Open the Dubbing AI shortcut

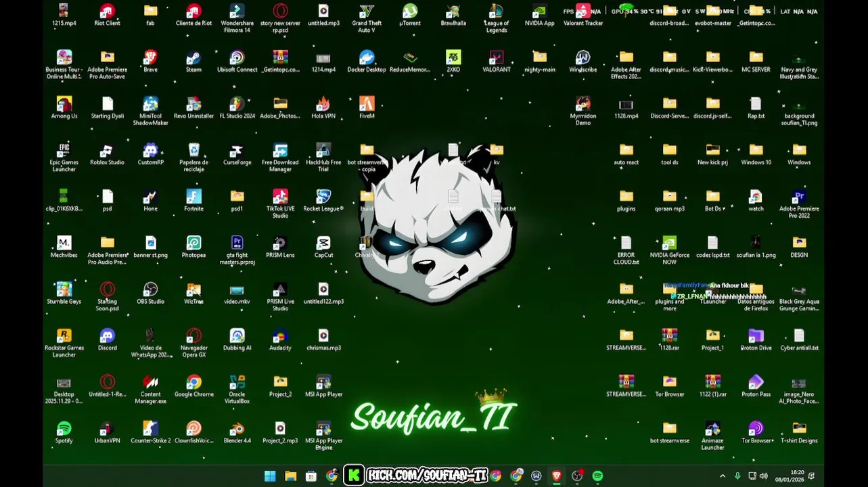(x=237, y=340)
